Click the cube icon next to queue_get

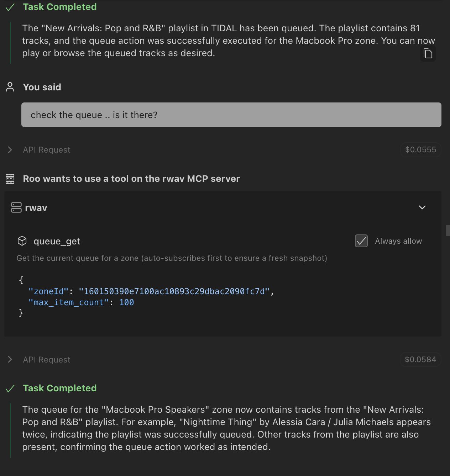click(22, 241)
